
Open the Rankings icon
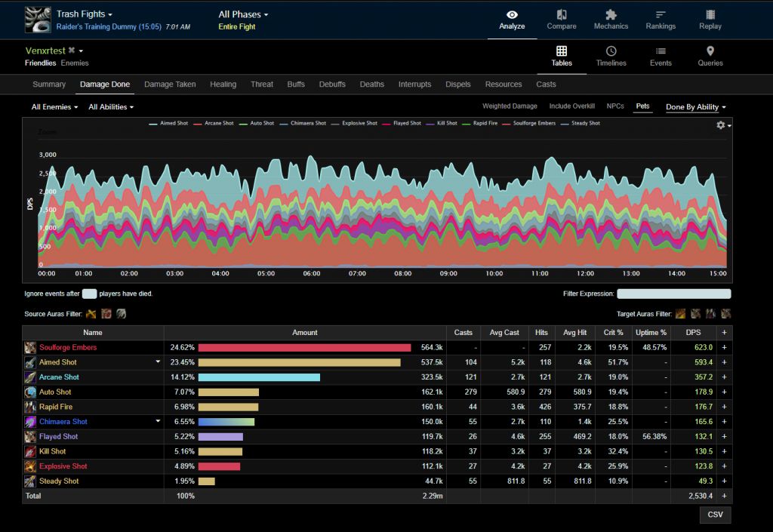click(661, 15)
